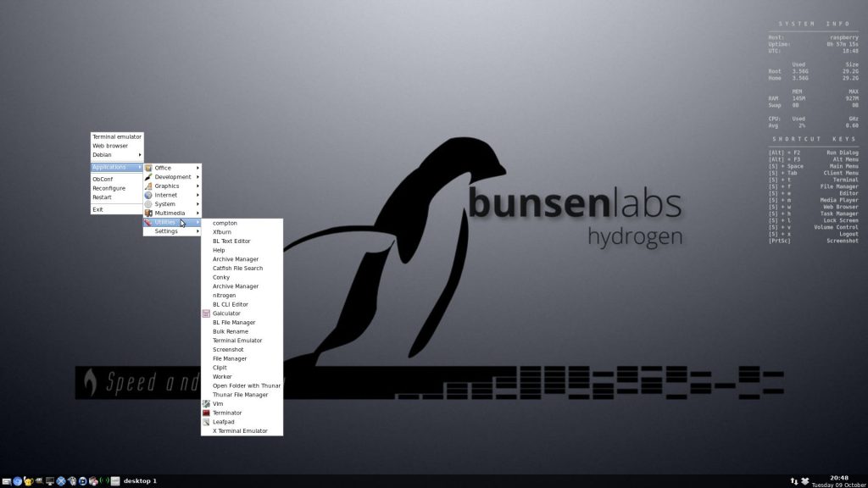Open ObConf from the root menu
Viewport: 868px width, 488px height.
pos(117,180)
